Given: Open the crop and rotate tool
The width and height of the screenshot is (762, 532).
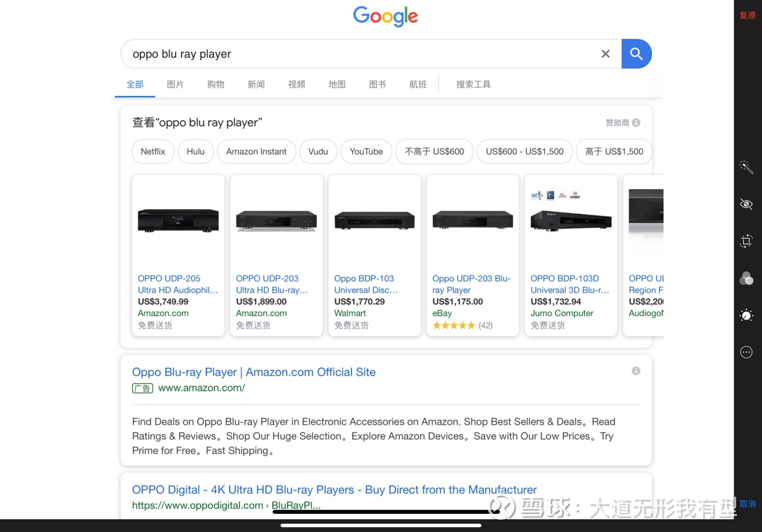Looking at the screenshot, I should click(x=746, y=241).
